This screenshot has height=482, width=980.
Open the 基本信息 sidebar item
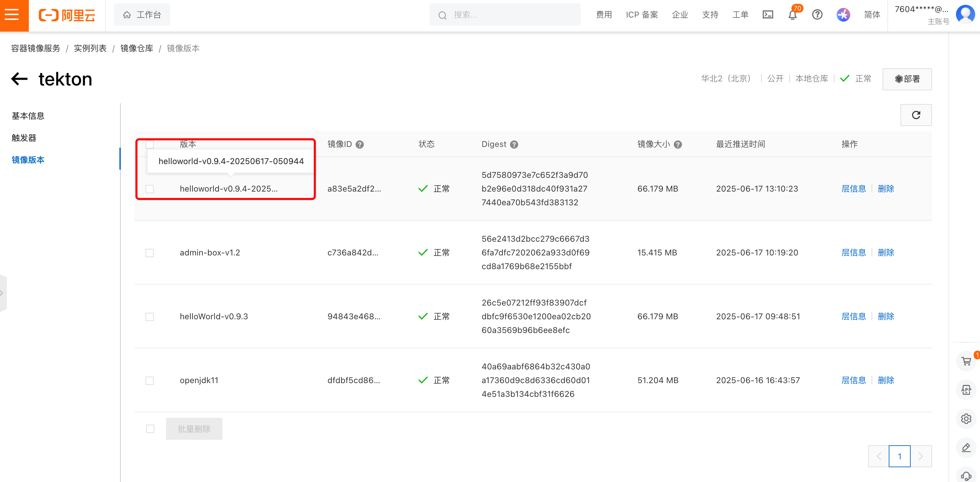(x=28, y=116)
